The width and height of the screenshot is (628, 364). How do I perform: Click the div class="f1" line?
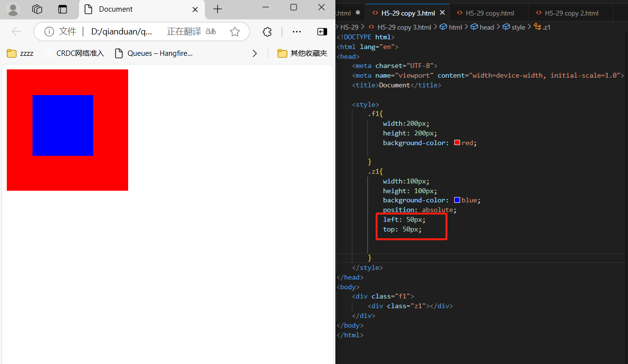coord(383,296)
